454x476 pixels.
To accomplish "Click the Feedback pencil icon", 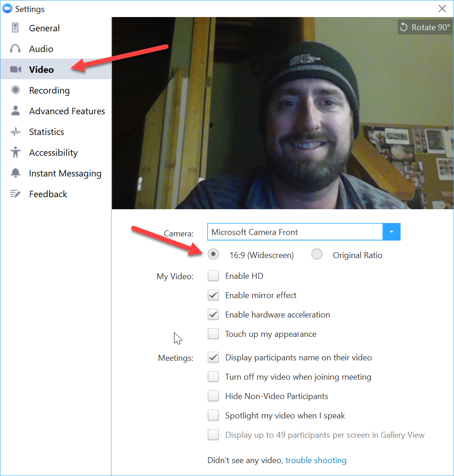I will (x=16, y=194).
